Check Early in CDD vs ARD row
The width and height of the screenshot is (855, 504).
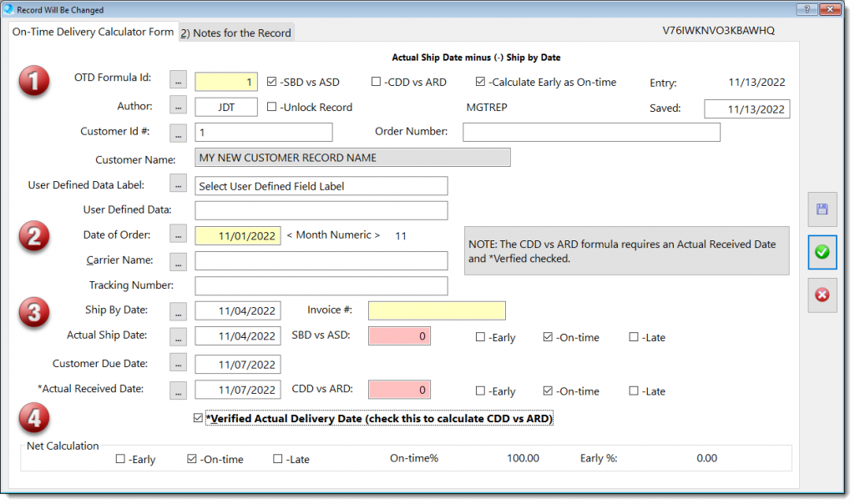(480, 391)
